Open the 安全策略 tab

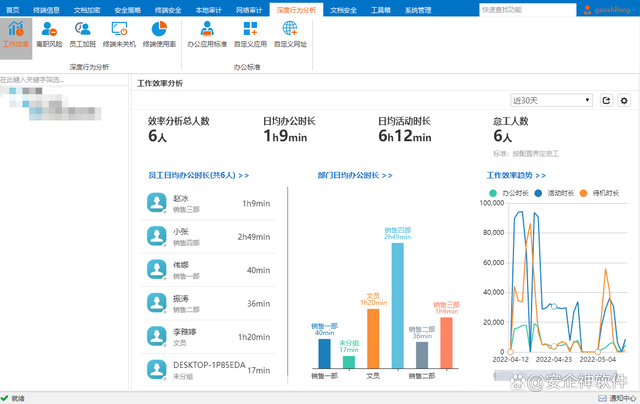pyautogui.click(x=127, y=10)
